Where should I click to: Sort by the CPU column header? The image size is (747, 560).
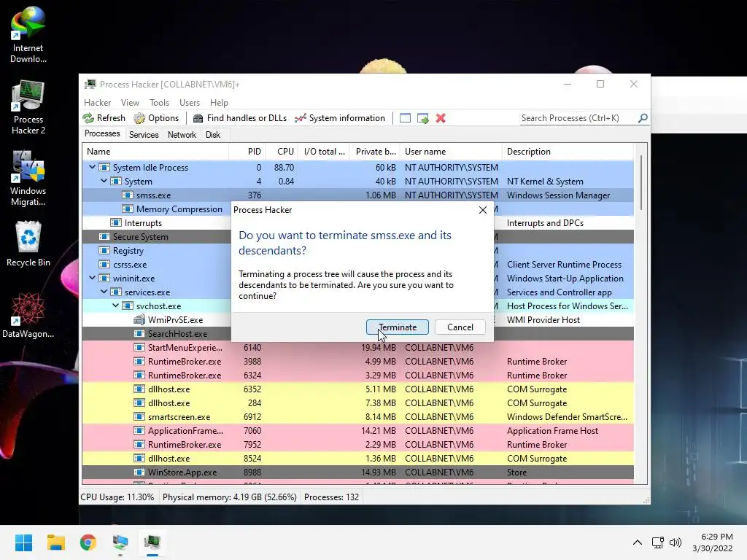[x=282, y=152]
